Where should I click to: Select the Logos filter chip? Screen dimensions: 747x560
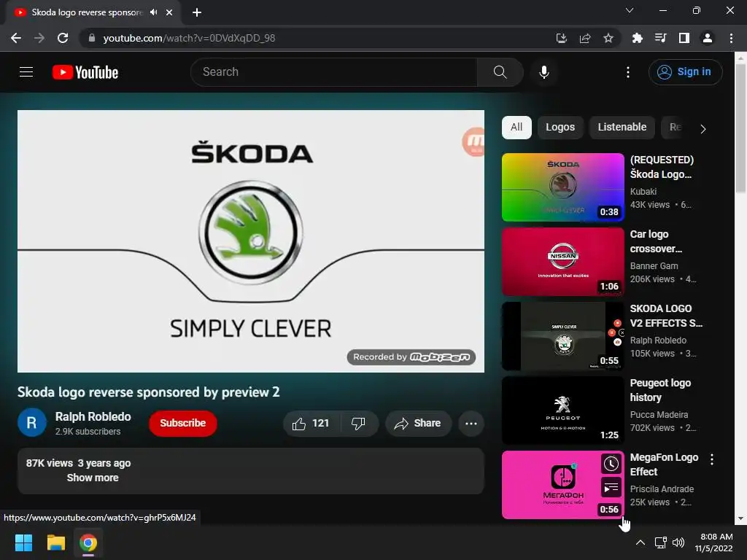560,128
